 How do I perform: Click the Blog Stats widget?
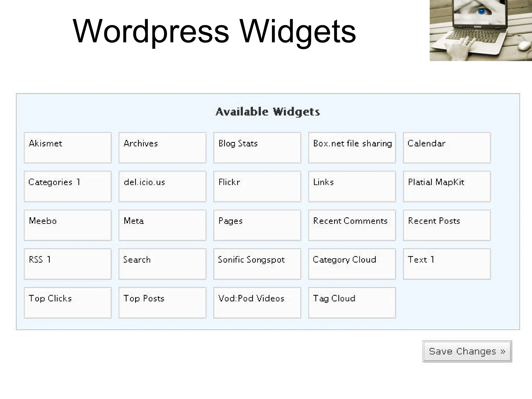point(257,148)
